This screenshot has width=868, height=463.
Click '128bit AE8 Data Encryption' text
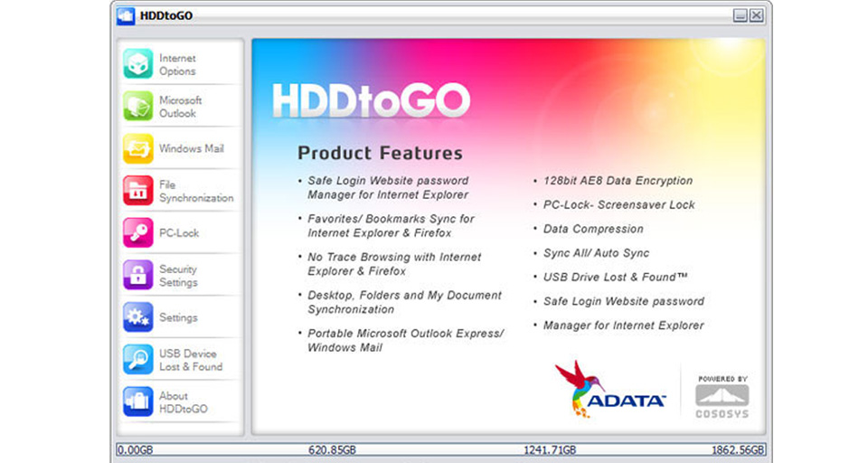click(x=618, y=181)
